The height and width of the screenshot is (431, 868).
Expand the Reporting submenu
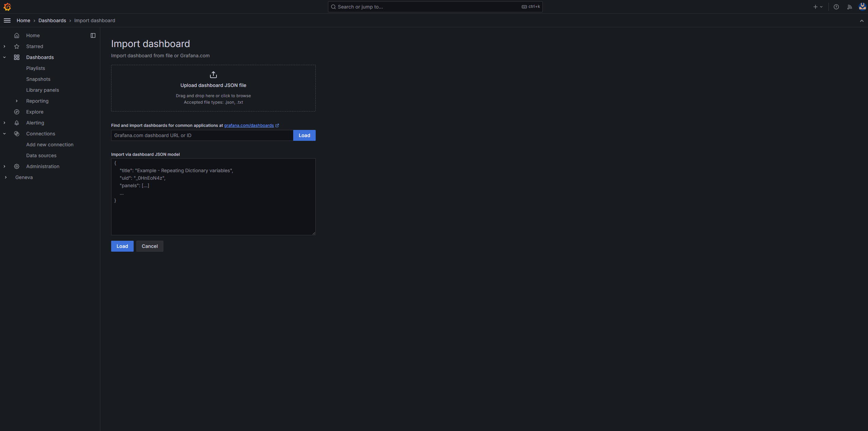[x=17, y=101]
